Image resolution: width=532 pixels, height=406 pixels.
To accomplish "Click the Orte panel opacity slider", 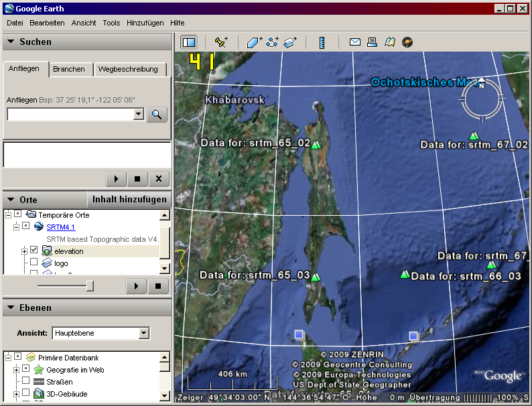I will tap(90, 286).
